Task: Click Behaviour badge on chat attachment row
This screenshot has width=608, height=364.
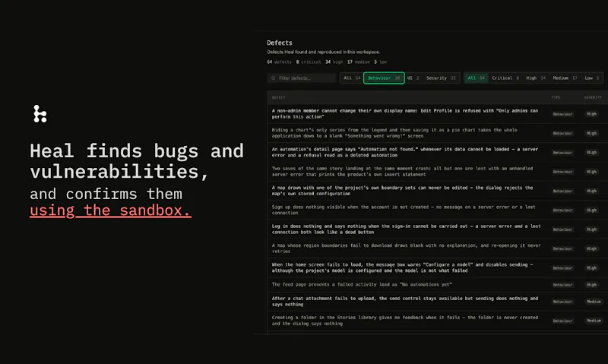Action: point(562,302)
